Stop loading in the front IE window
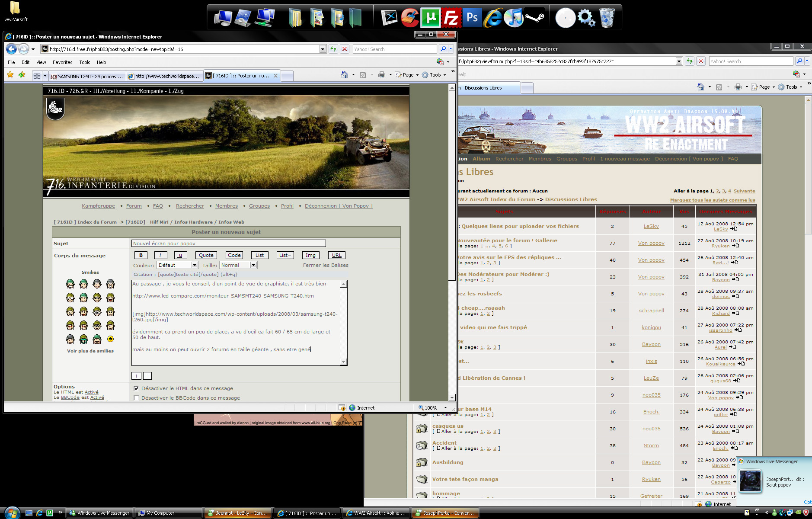This screenshot has width=812, height=519. [x=345, y=49]
